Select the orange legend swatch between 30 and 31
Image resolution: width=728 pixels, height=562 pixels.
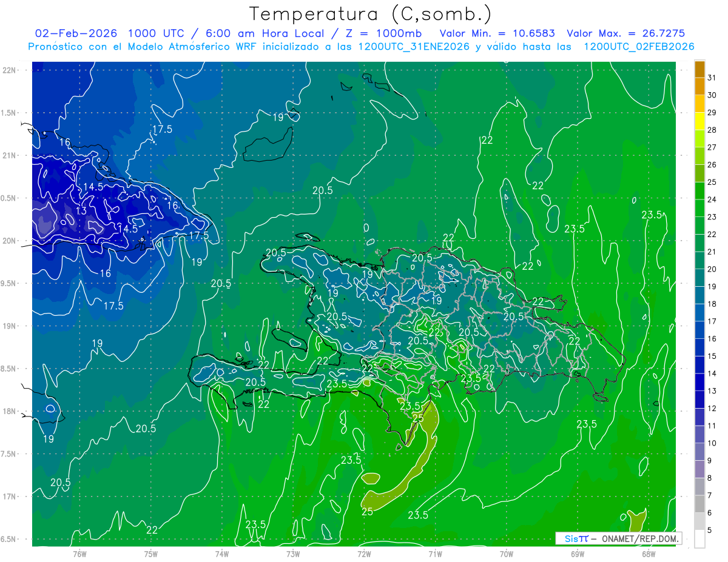point(699,87)
